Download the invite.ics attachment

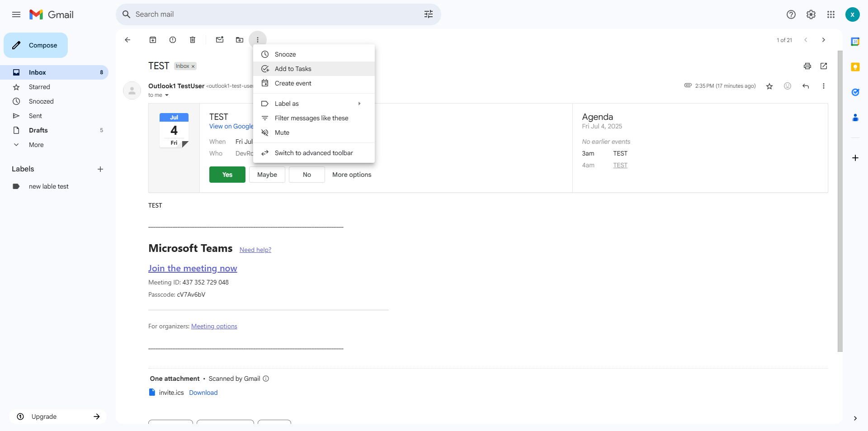[203, 393]
